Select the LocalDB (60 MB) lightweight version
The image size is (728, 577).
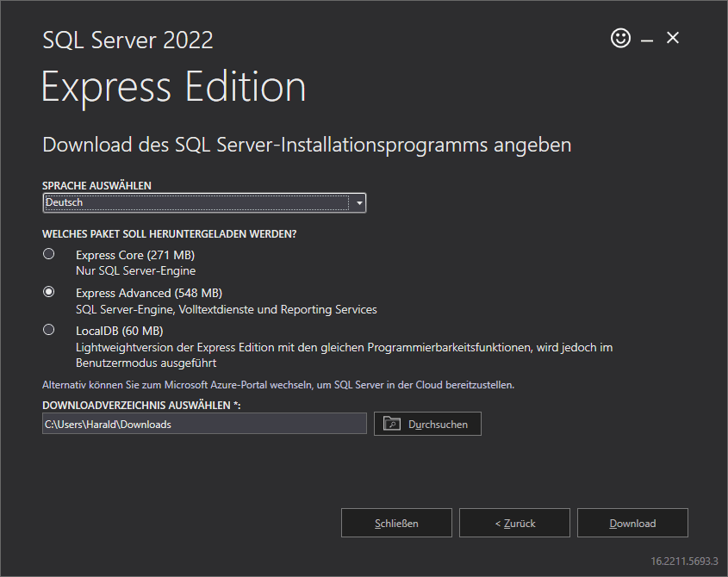(49, 330)
